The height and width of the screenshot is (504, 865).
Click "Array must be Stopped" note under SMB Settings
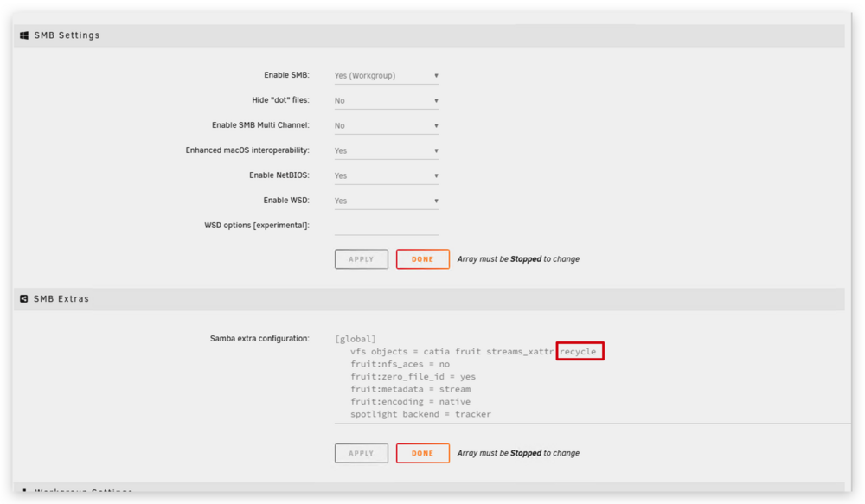click(x=518, y=259)
